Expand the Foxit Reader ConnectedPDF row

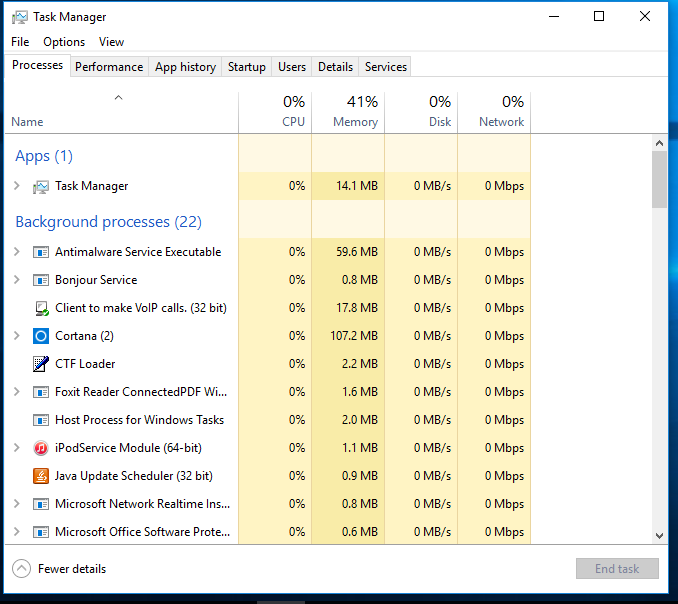[17, 391]
